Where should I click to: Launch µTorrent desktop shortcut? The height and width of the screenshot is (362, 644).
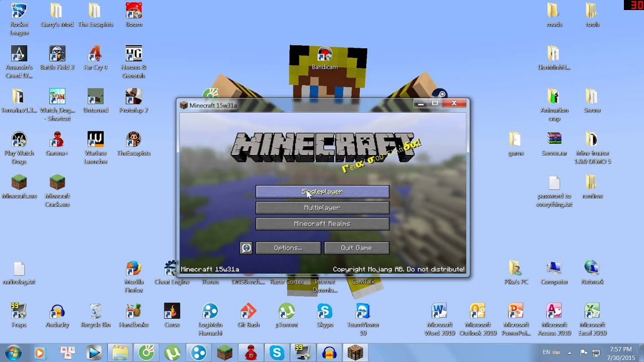click(x=287, y=315)
